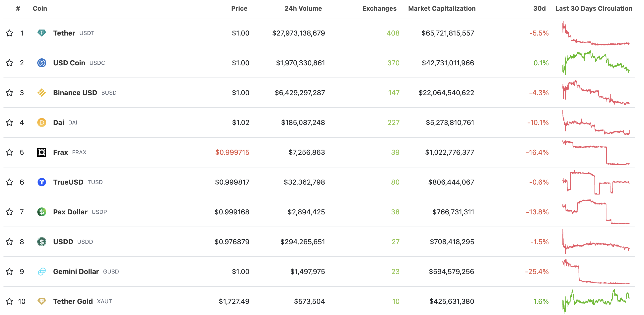Click the Frax coin logo icon

(42, 152)
